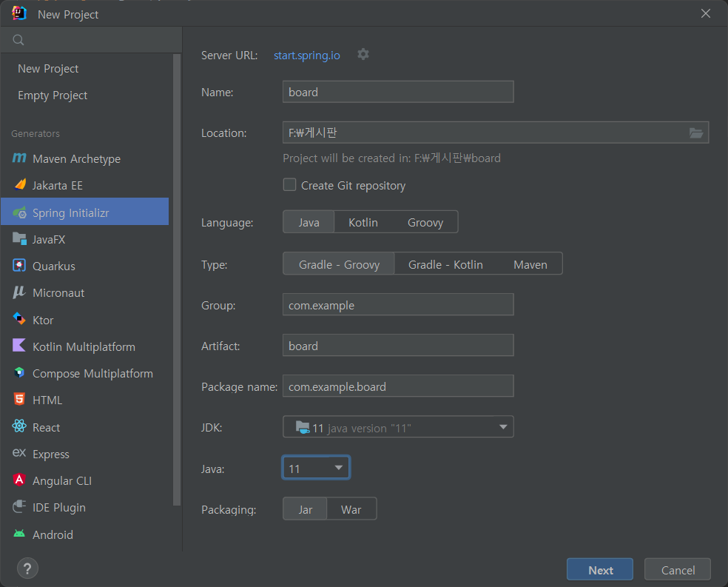Select Empty Project in sidebar
The image size is (728, 587).
click(53, 95)
